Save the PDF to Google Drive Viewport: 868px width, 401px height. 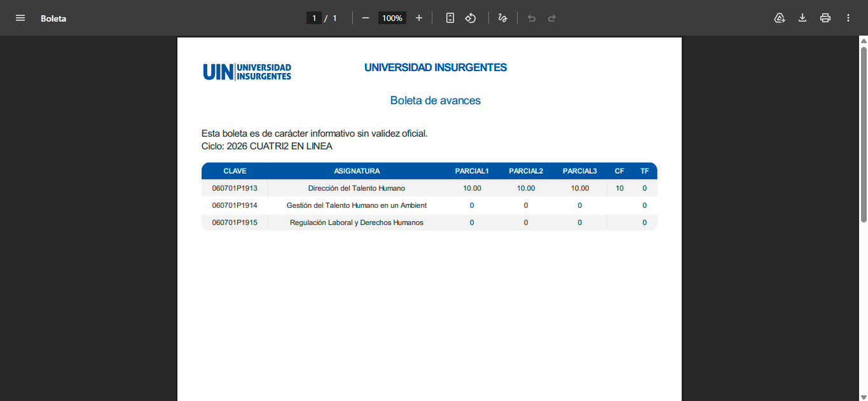tap(780, 18)
